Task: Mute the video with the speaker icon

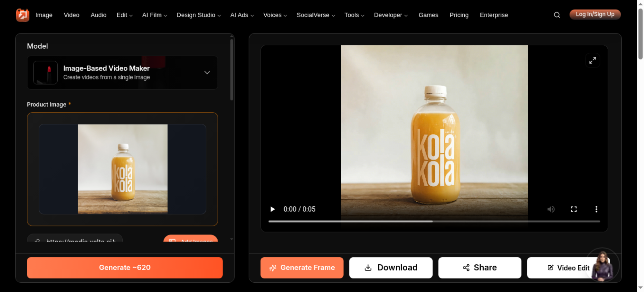Action: (551, 209)
